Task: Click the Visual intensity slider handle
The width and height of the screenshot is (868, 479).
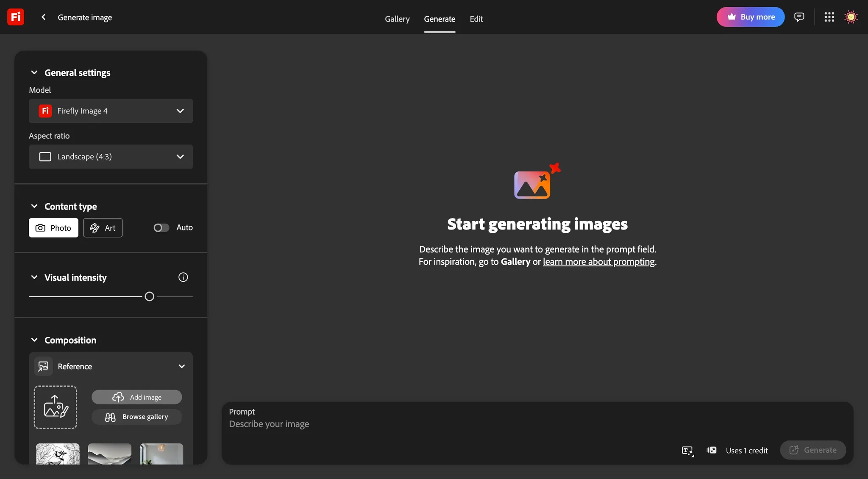Action: (x=149, y=296)
